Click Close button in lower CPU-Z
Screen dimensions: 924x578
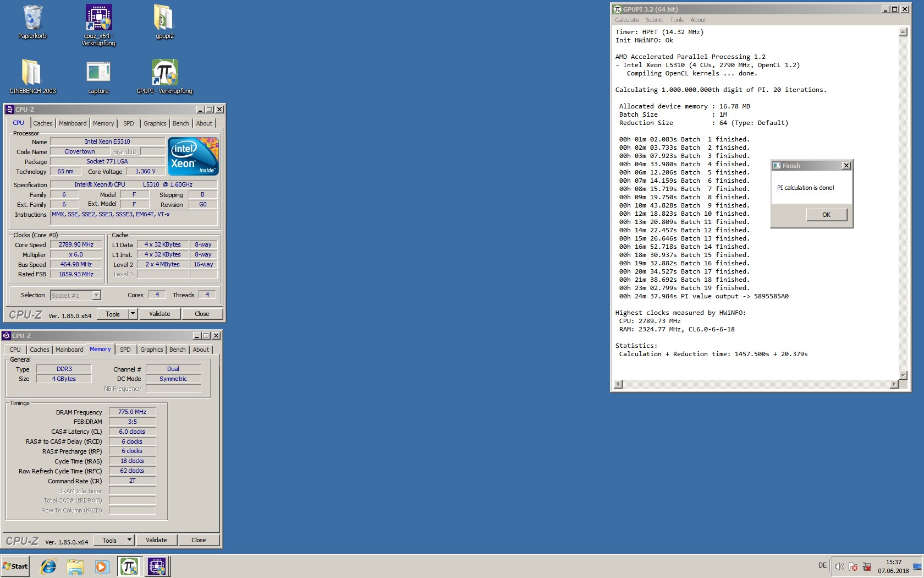[199, 540]
